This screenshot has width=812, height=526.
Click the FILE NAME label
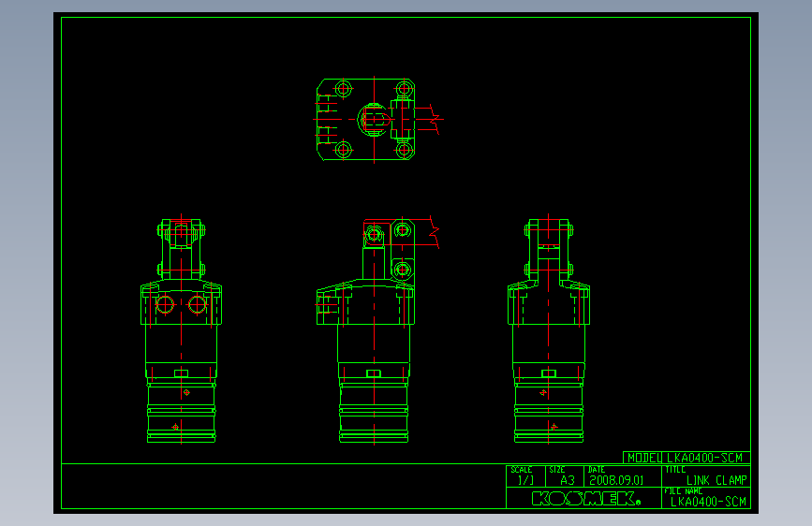(683, 490)
